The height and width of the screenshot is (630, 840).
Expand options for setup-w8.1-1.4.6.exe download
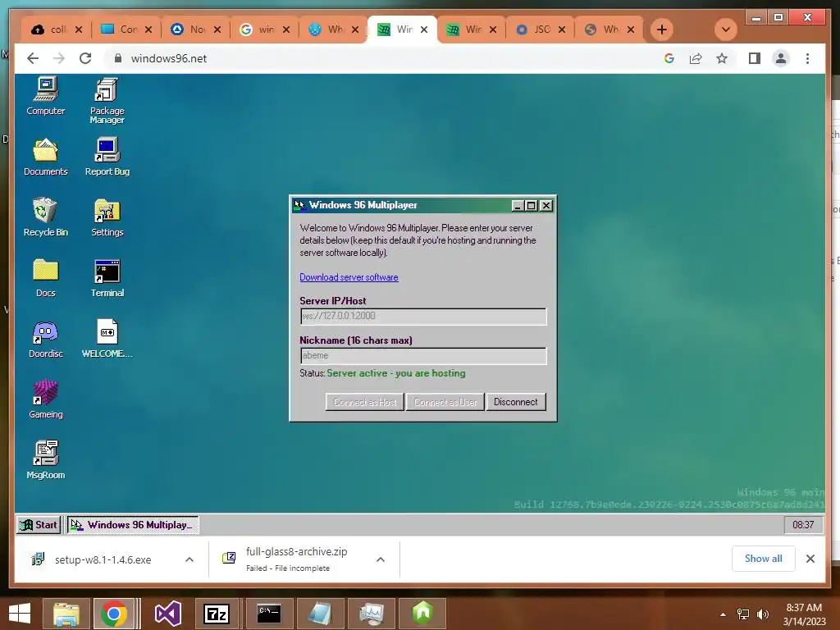pos(189,559)
